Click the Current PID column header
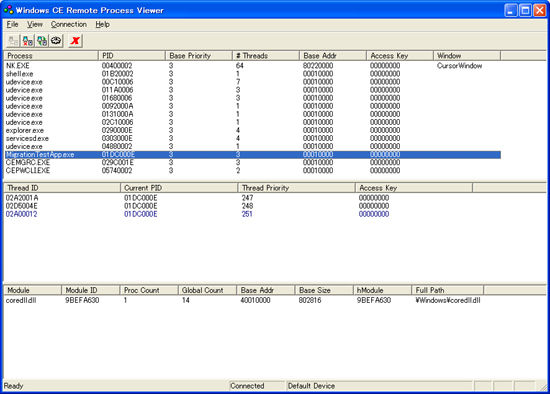This screenshot has height=394, width=550. pos(179,188)
